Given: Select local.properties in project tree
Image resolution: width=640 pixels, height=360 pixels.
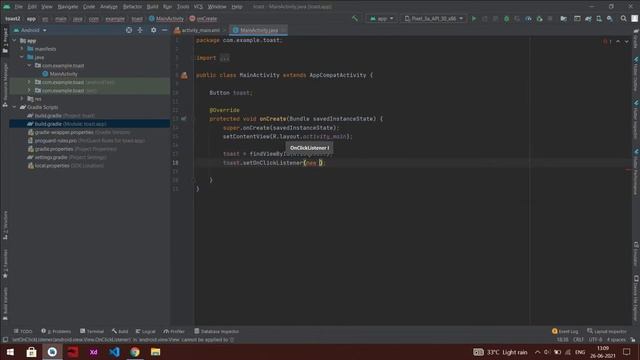Looking at the screenshot, I should click(65, 165).
